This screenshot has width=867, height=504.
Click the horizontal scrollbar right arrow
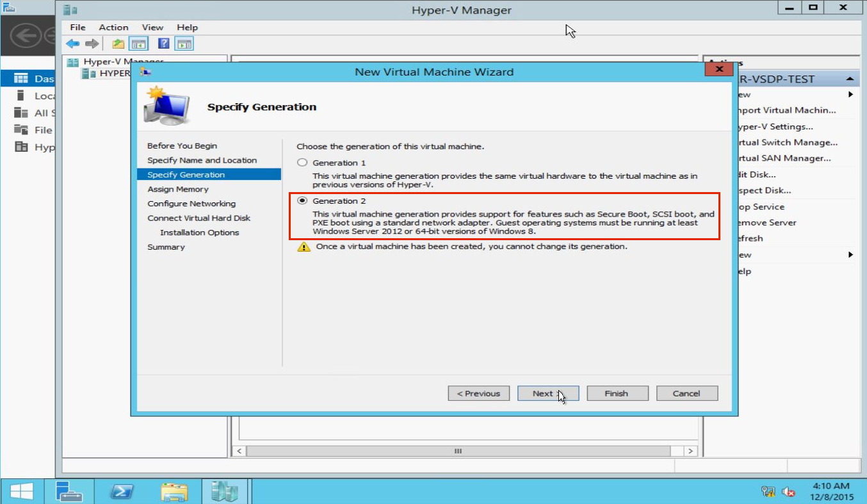click(x=690, y=451)
